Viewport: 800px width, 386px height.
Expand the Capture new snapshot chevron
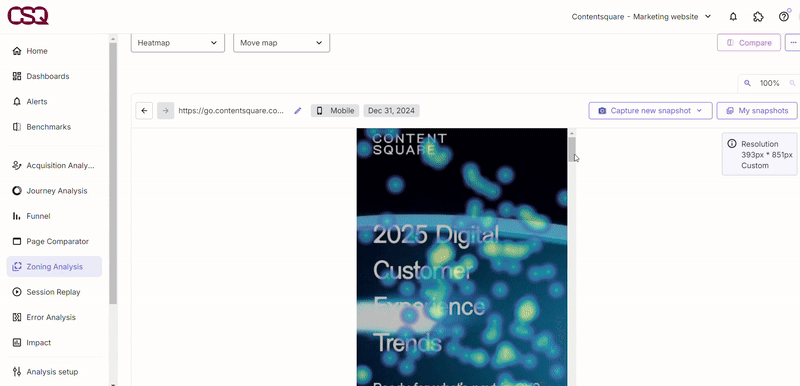coord(699,111)
